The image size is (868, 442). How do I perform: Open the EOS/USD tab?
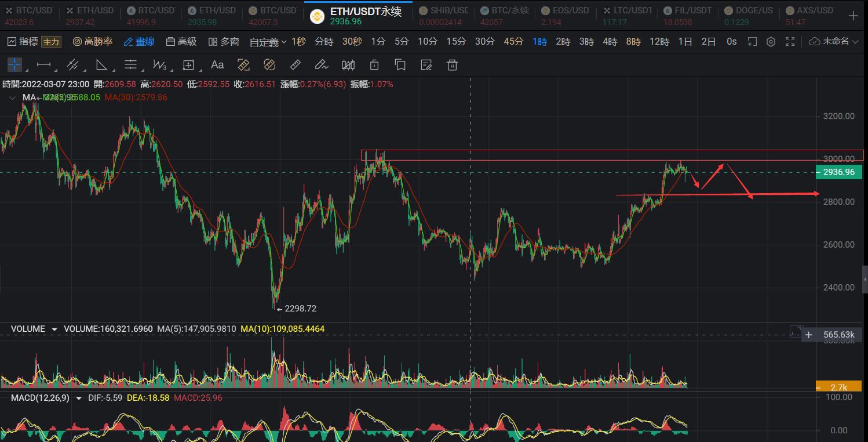tap(564, 16)
